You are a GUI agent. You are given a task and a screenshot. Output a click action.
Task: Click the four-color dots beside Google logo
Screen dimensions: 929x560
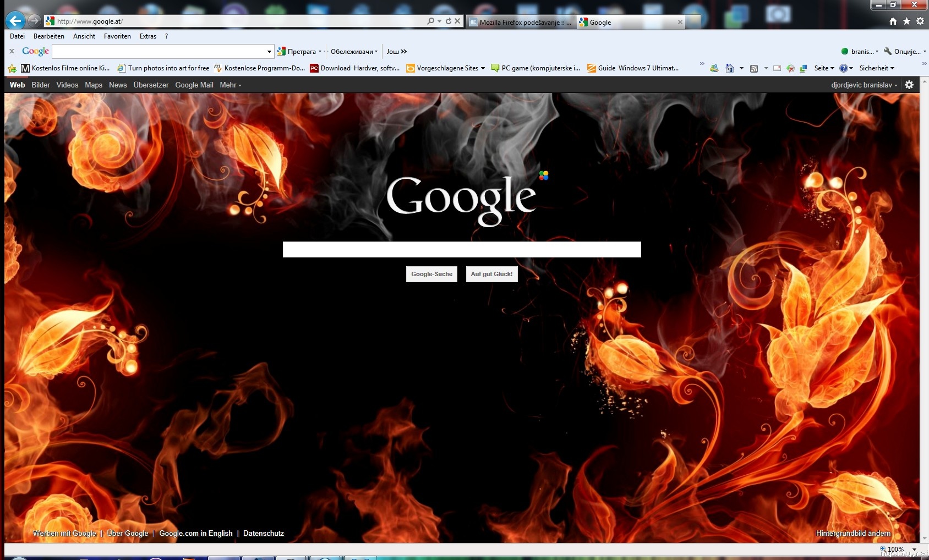tap(544, 175)
